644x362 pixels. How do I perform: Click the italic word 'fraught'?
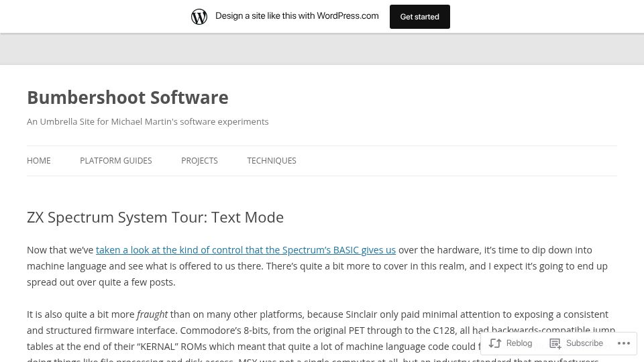(152, 314)
